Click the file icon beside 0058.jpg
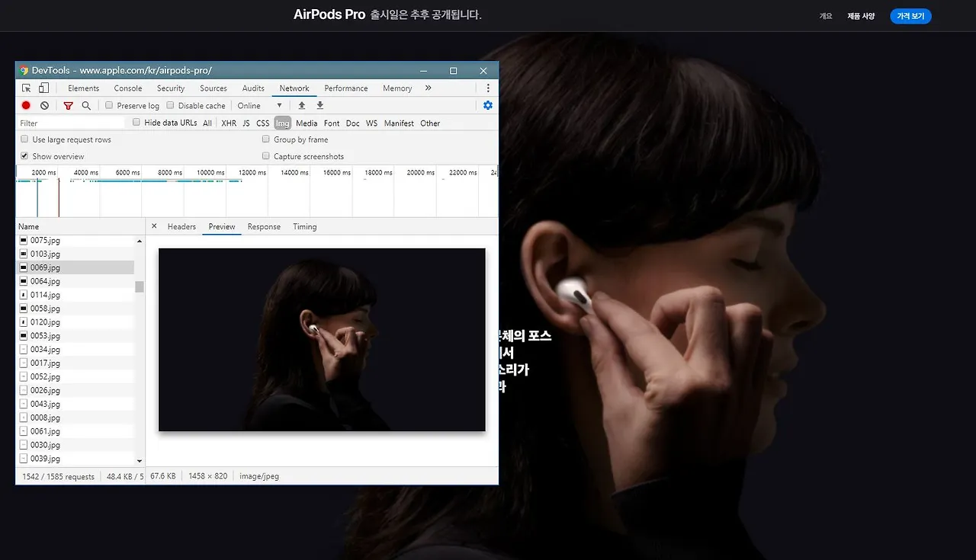This screenshot has height=560, width=976. click(23, 309)
